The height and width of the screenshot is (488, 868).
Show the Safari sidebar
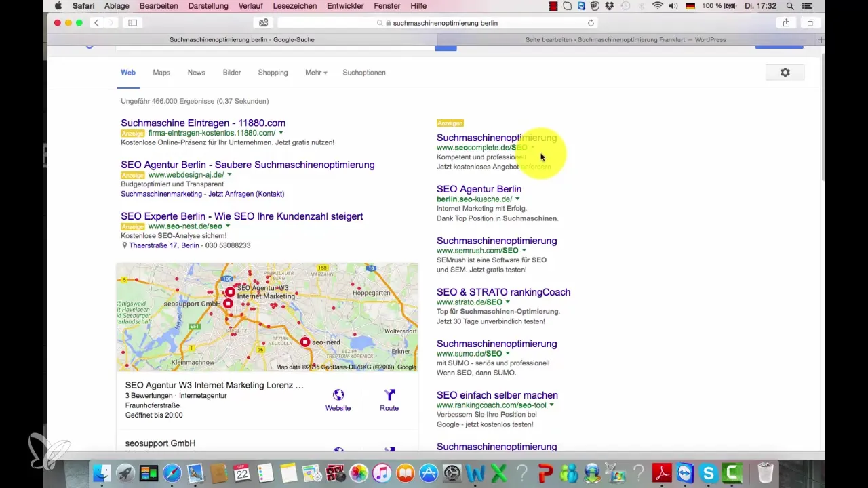point(133,22)
